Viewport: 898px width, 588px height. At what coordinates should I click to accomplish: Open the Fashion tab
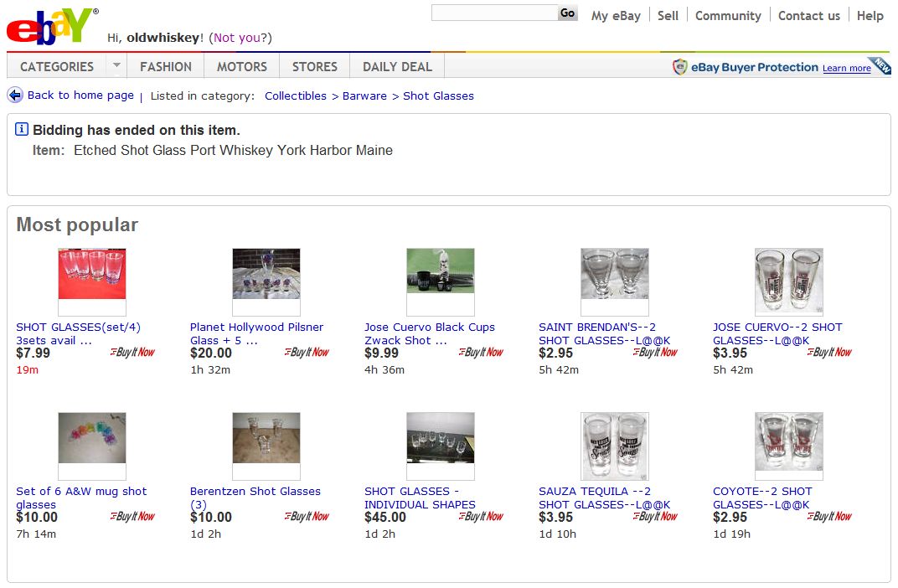(166, 66)
